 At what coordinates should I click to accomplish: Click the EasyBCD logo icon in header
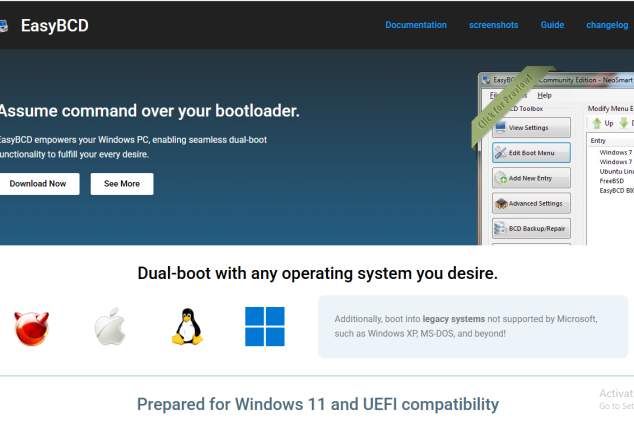click(4, 26)
